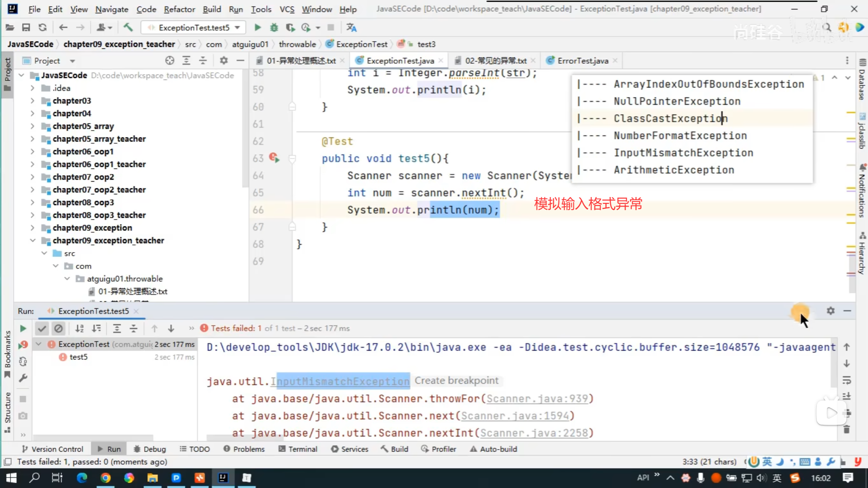Click the Build hammer icon

point(128,28)
